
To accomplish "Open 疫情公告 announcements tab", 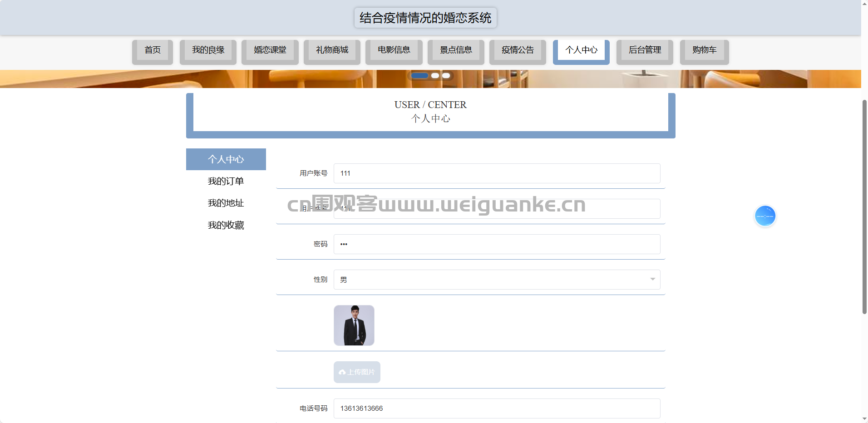I will [x=518, y=50].
